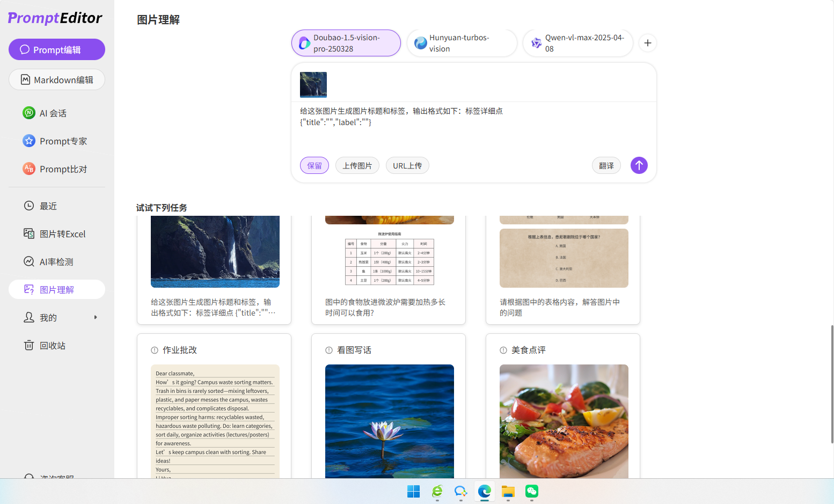This screenshot has height=504, width=834.
Task: Select the 美食点评 salmon image
Action: [x=564, y=421]
